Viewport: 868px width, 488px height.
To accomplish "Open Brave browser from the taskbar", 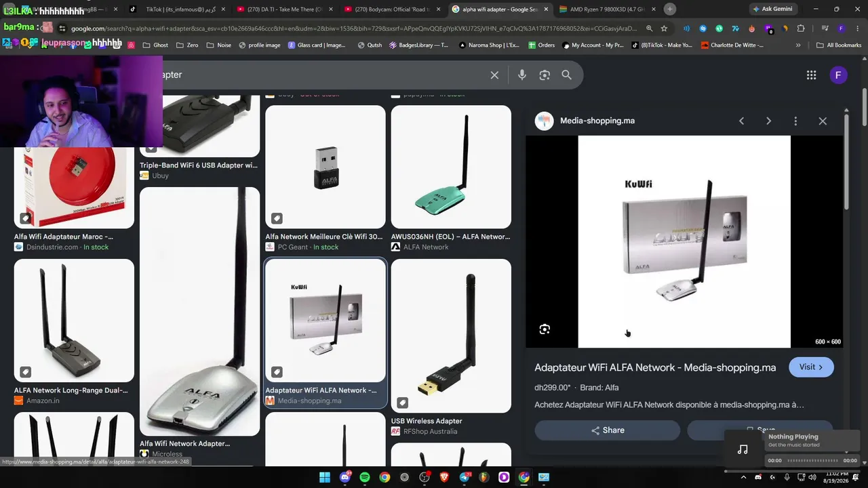I will pyautogui.click(x=444, y=477).
